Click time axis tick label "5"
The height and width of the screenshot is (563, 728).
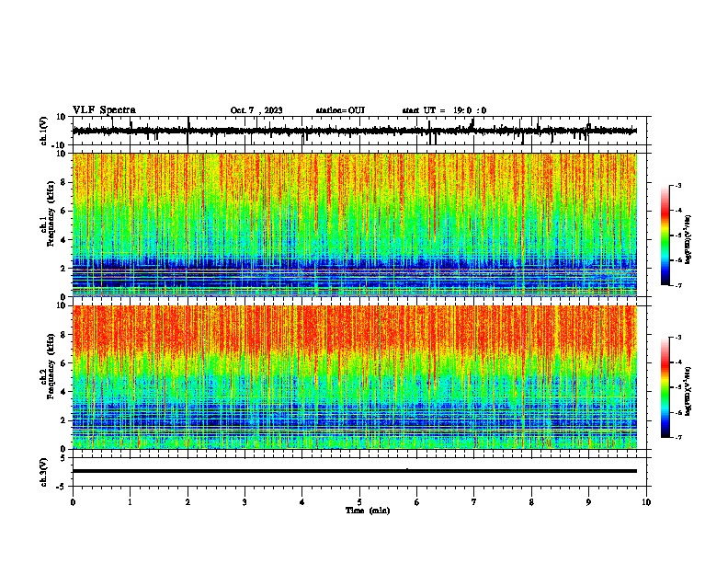tap(359, 502)
